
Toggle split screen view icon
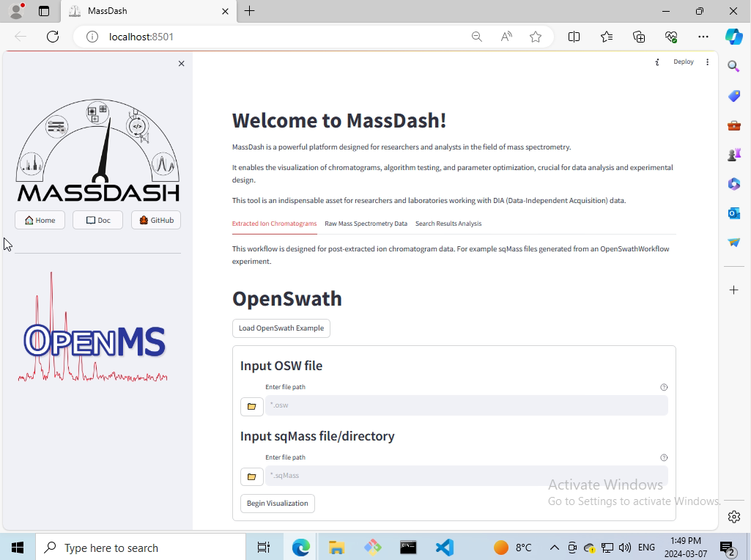coord(574,37)
